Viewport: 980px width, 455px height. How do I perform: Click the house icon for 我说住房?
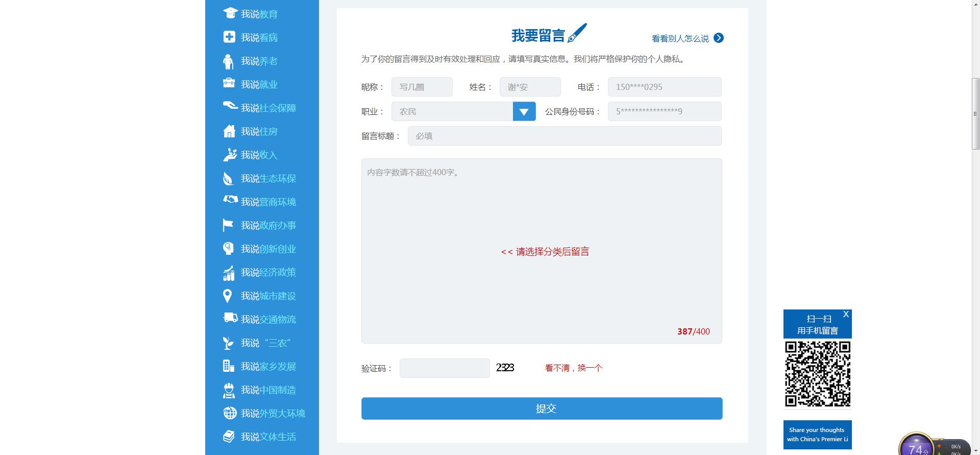[229, 131]
